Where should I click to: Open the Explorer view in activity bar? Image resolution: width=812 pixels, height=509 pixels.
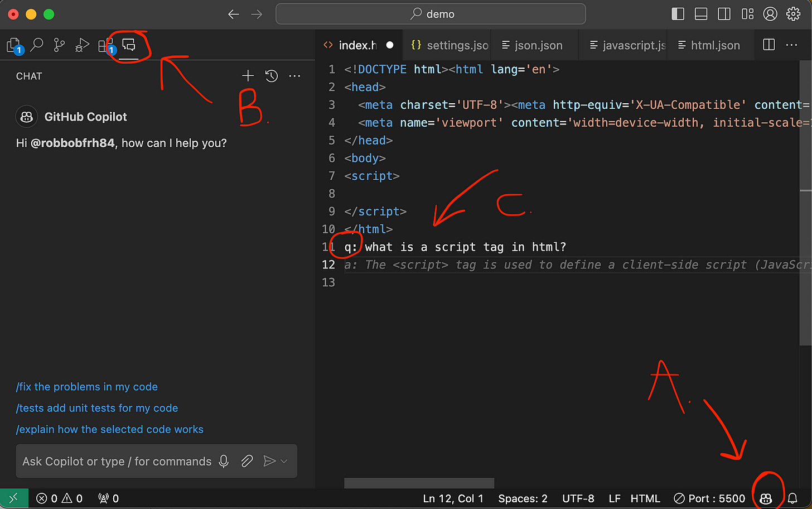click(14, 46)
